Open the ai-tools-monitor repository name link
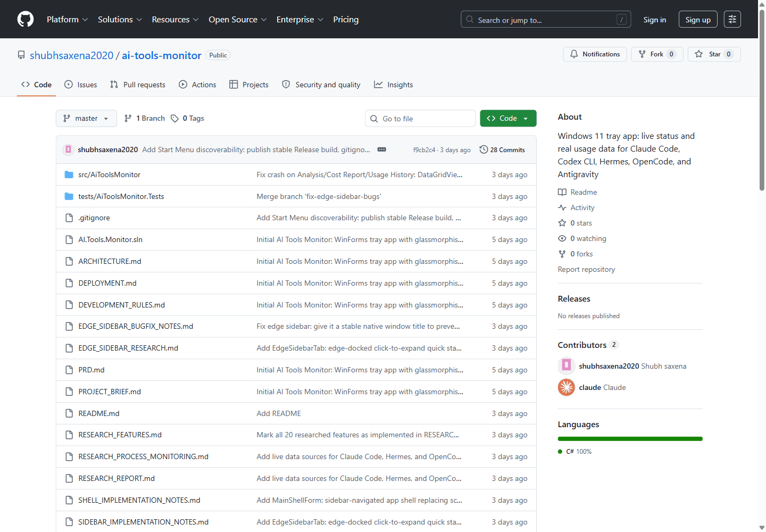Viewport: 766px width, 532px height. (x=162, y=55)
